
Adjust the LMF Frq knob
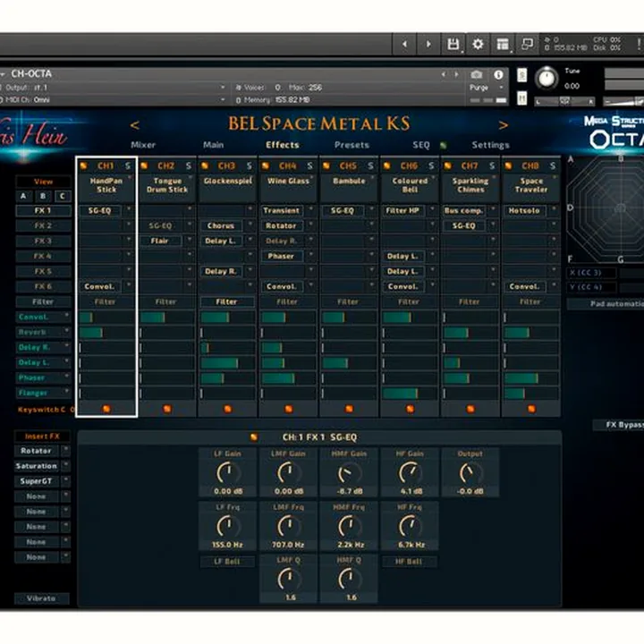pyautogui.click(x=289, y=527)
